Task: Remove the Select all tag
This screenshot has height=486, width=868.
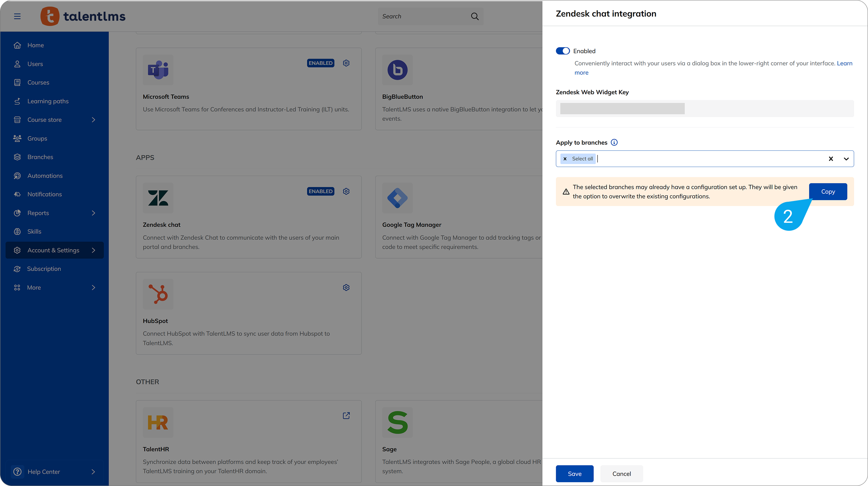Action: 565,159
